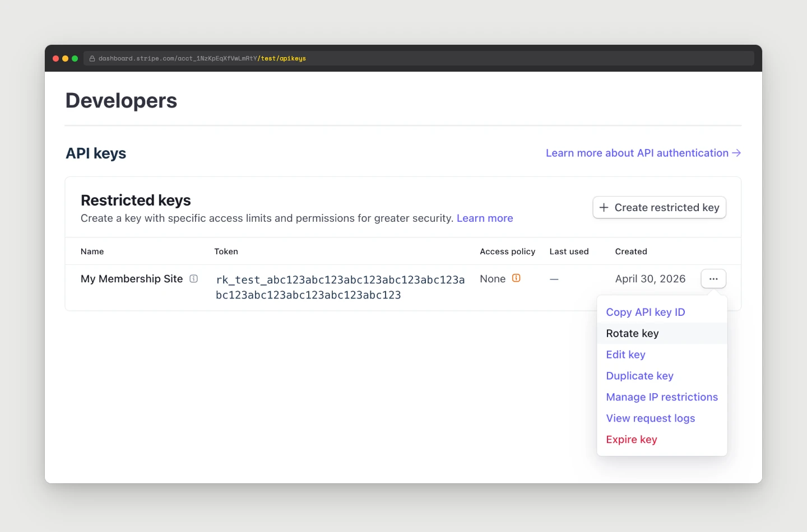Viewport: 807px width, 532px height.
Task: Click the Create restricted key button
Action: click(x=660, y=208)
